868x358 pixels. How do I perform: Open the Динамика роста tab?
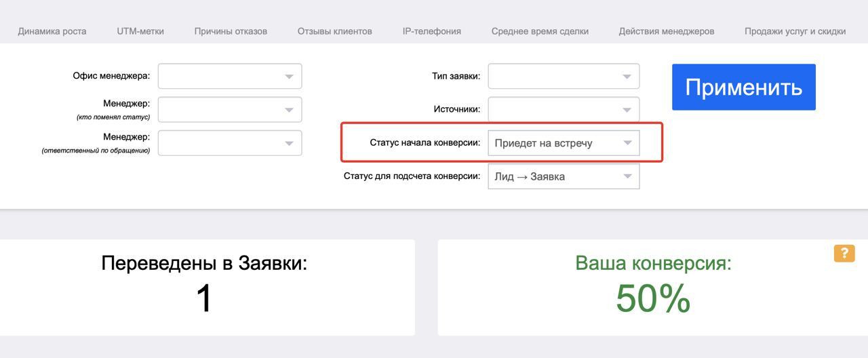pos(52,31)
